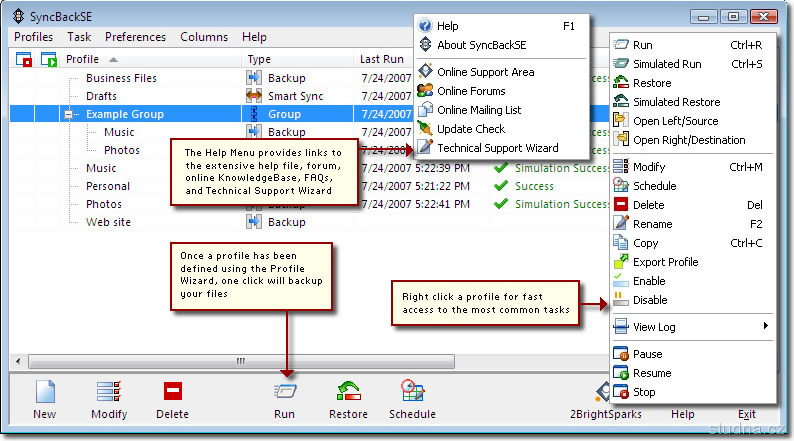
Task: Select the Business Files profile row
Action: point(121,78)
